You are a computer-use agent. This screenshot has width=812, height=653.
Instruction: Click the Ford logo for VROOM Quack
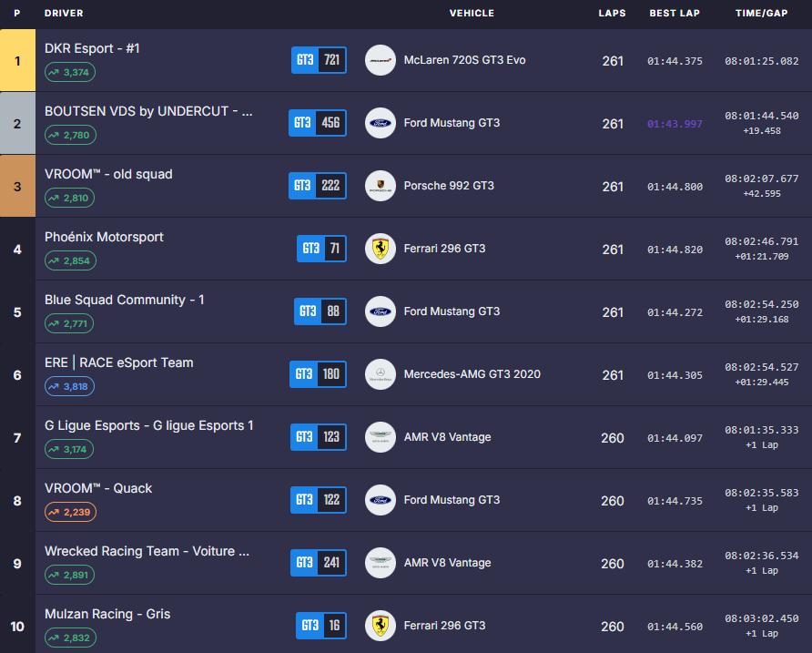tap(381, 500)
